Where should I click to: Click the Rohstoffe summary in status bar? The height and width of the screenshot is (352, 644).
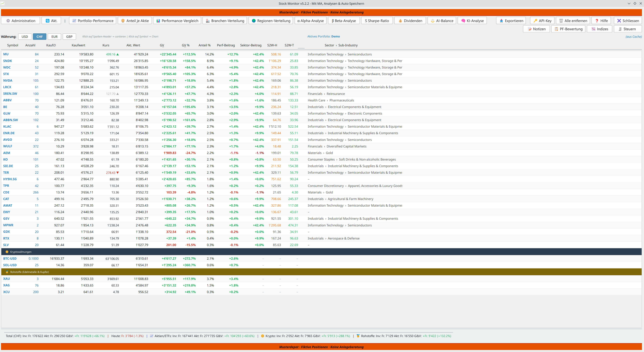coord(404,336)
